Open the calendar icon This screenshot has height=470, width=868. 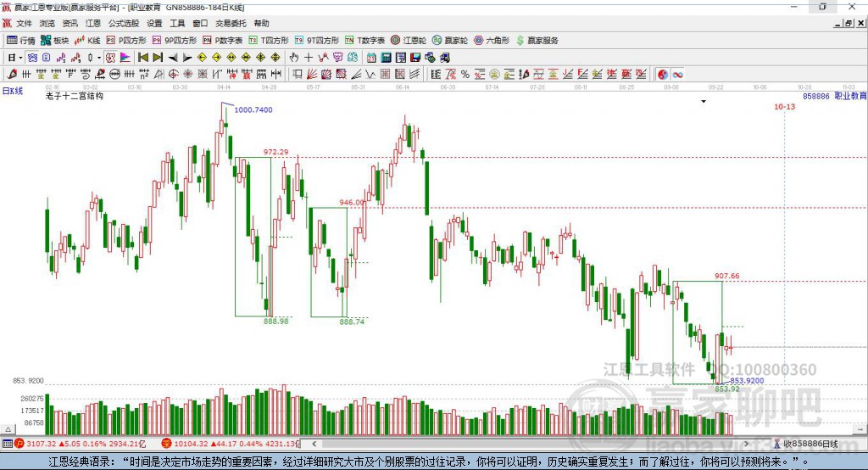371,58
